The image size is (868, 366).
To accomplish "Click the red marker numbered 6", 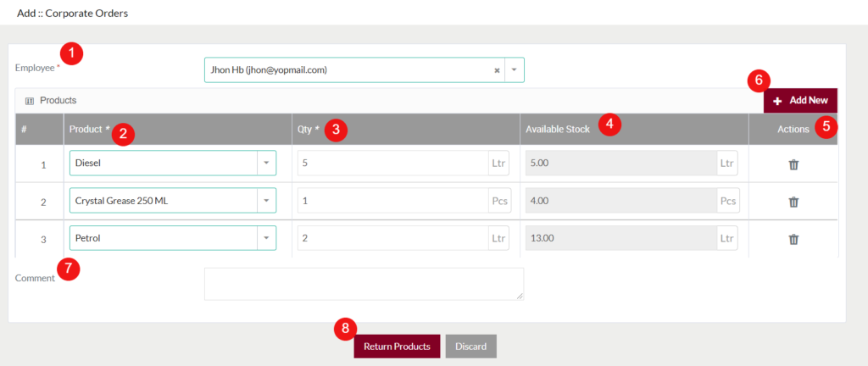I will [759, 80].
